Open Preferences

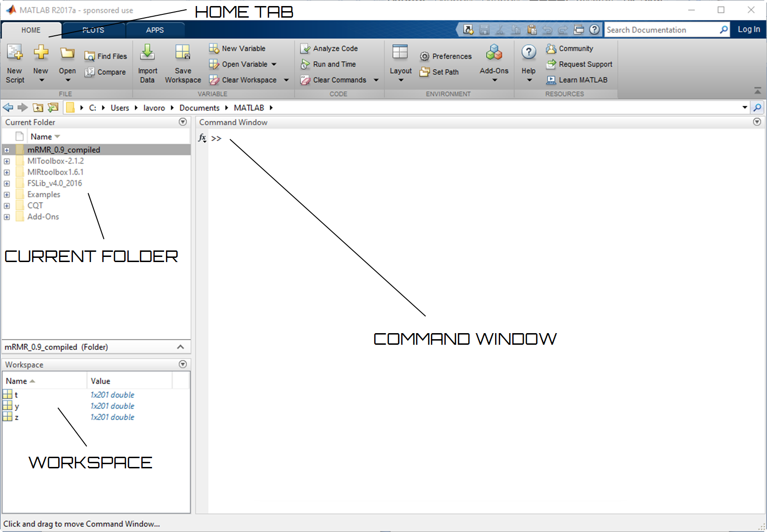click(445, 56)
